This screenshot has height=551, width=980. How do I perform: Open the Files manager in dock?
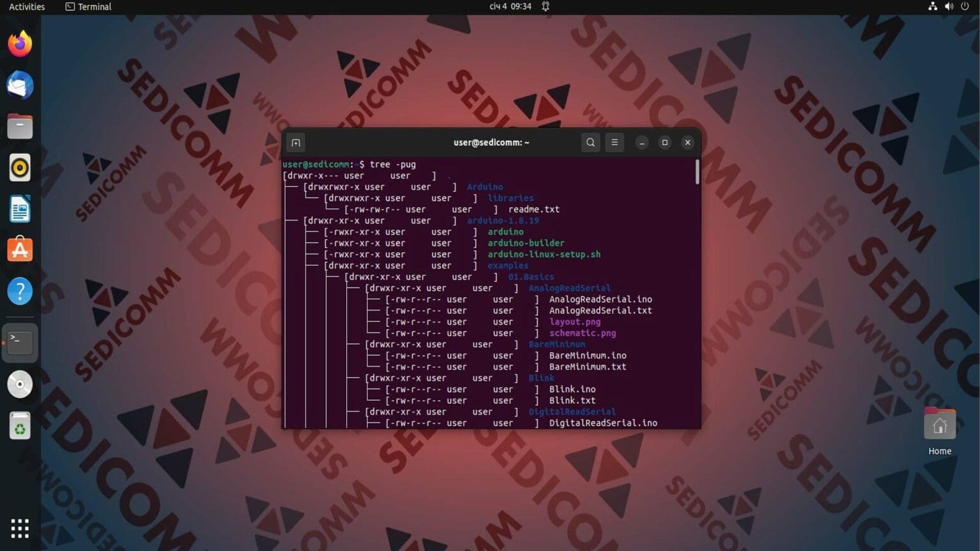tap(20, 126)
